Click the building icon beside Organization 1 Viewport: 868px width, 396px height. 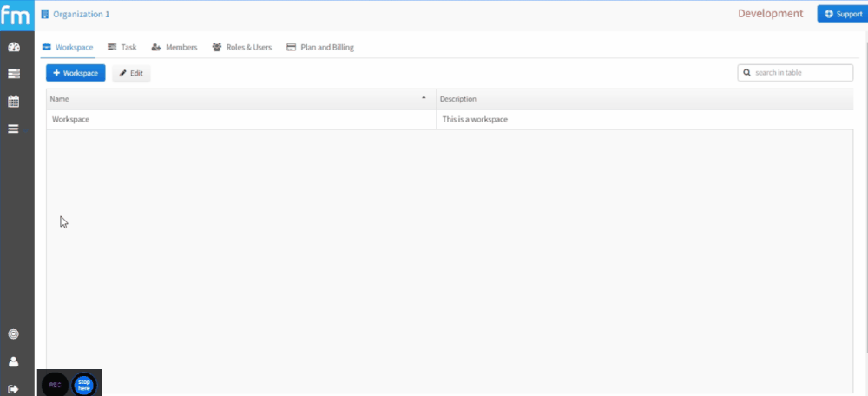45,15
